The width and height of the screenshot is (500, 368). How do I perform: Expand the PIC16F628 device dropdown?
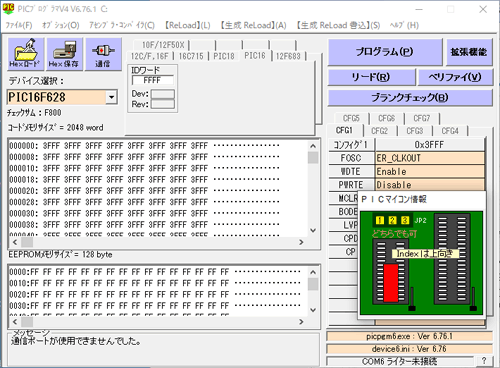click(x=111, y=97)
